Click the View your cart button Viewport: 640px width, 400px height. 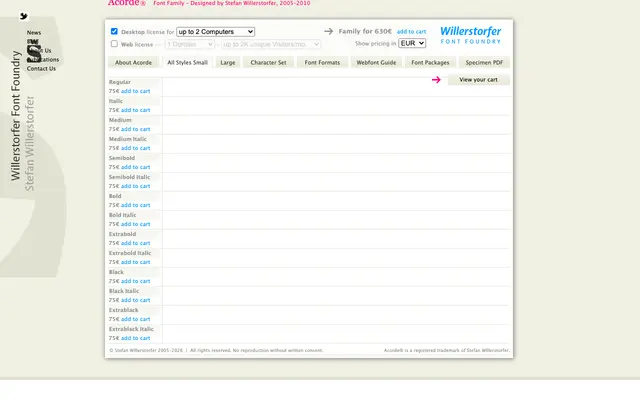pyautogui.click(x=478, y=80)
